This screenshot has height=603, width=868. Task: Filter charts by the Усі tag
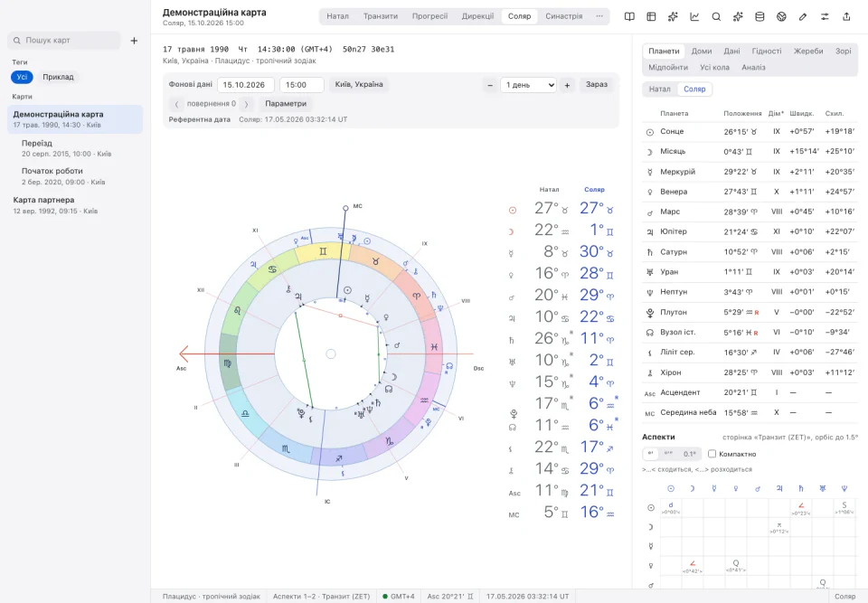click(x=22, y=77)
